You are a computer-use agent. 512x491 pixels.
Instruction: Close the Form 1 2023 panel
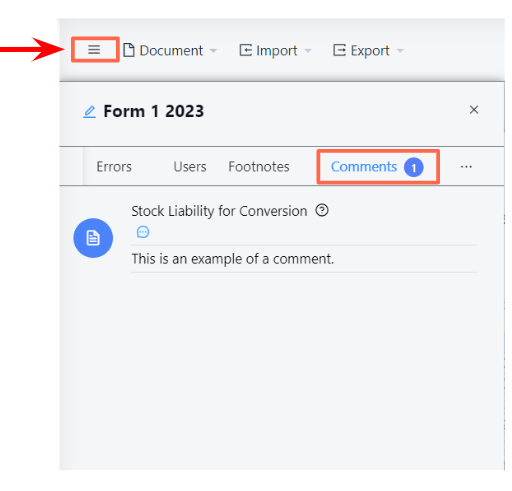click(474, 110)
